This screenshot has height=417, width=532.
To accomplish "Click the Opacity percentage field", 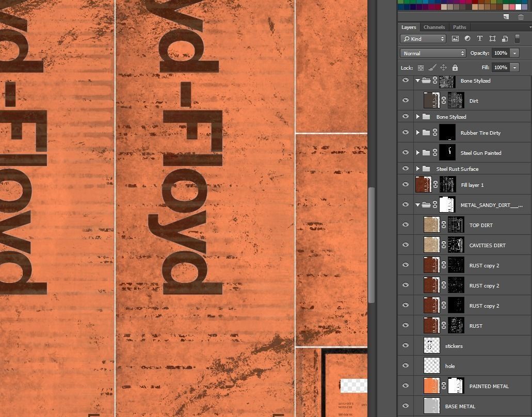I will click(x=501, y=53).
